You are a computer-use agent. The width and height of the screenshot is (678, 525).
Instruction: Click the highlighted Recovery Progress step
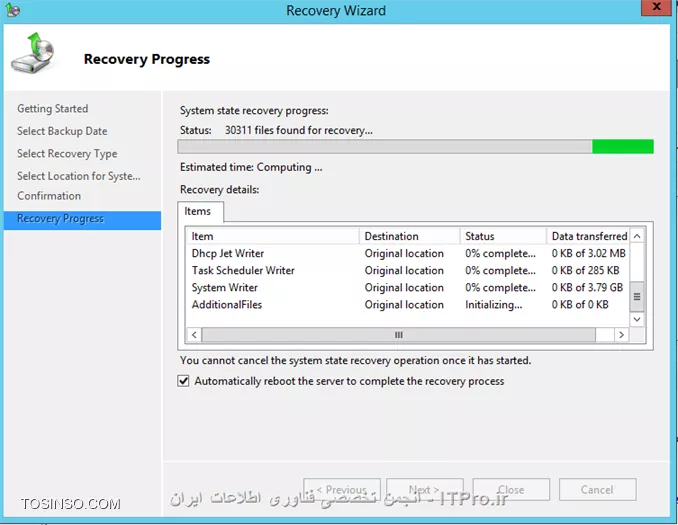coord(82,220)
